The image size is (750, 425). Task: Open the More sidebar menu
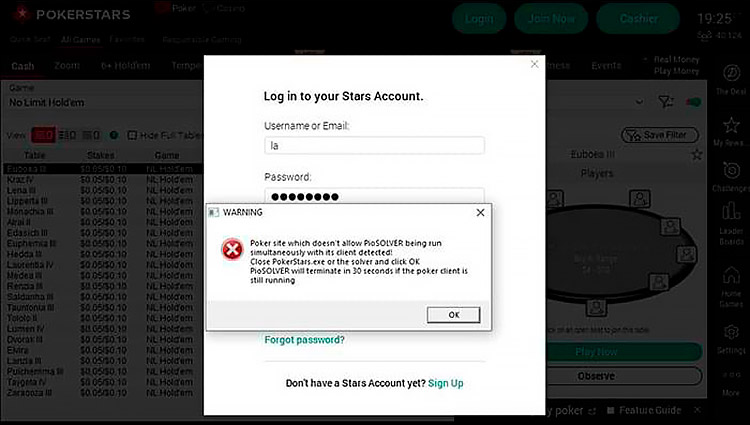tap(731, 382)
